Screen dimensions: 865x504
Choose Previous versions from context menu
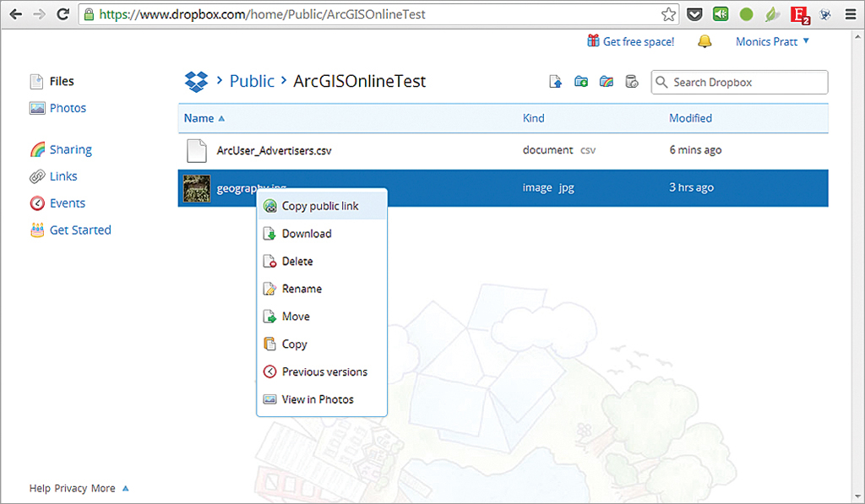pyautogui.click(x=322, y=371)
